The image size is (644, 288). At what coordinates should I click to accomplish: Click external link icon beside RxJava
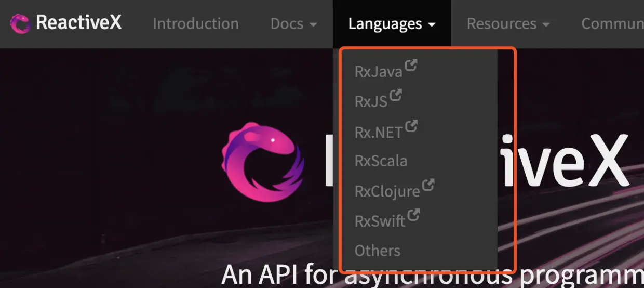tap(411, 65)
